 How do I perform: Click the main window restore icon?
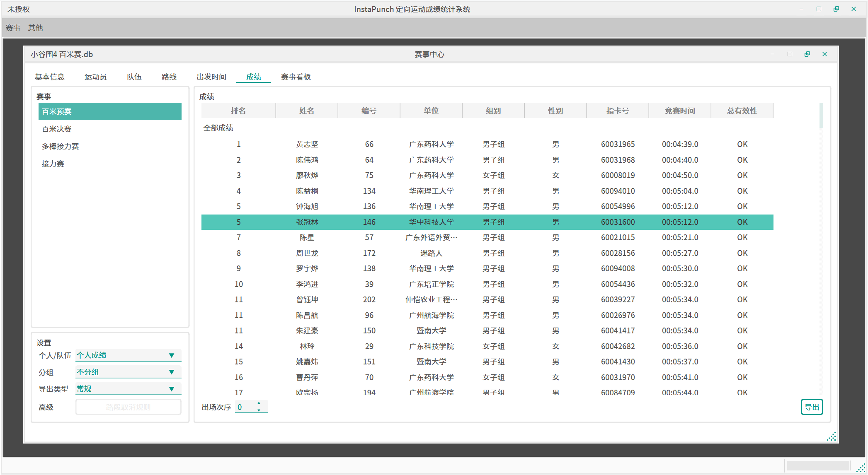(x=836, y=9)
